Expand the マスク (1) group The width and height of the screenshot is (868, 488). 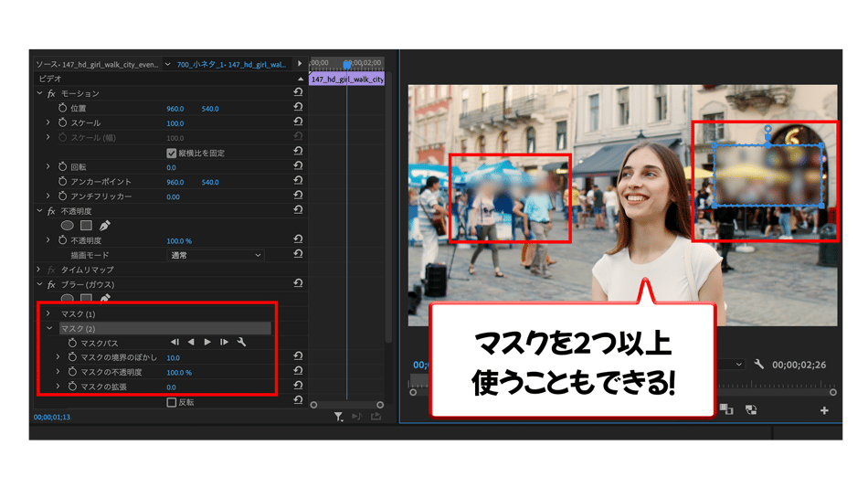49,313
